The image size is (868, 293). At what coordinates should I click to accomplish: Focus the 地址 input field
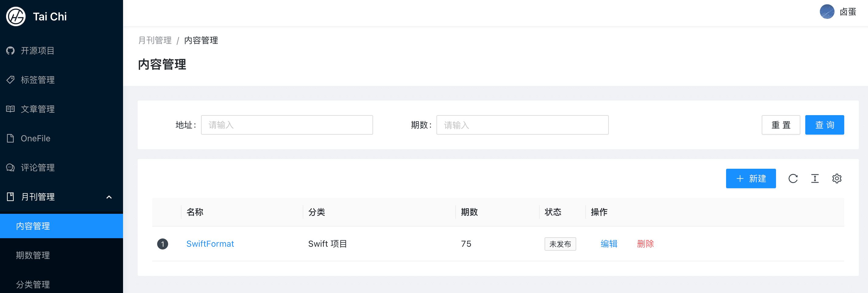point(287,125)
